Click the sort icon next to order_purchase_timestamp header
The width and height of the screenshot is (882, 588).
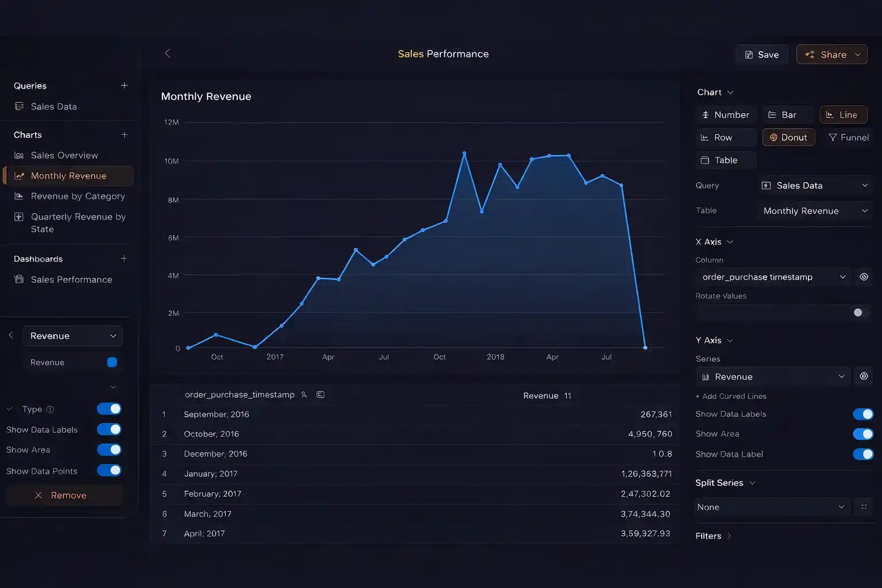click(x=304, y=394)
